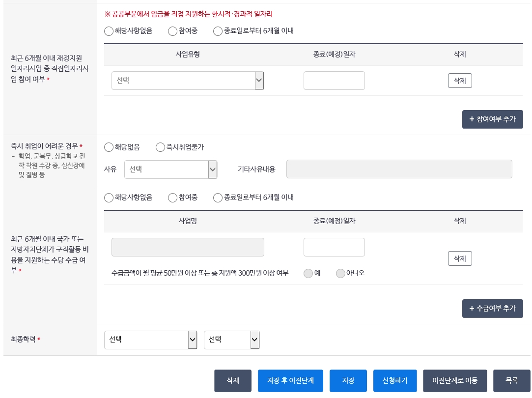Click the 참여여부 추가 button
Image resolution: width=532 pixels, height=398 pixels.
(492, 119)
